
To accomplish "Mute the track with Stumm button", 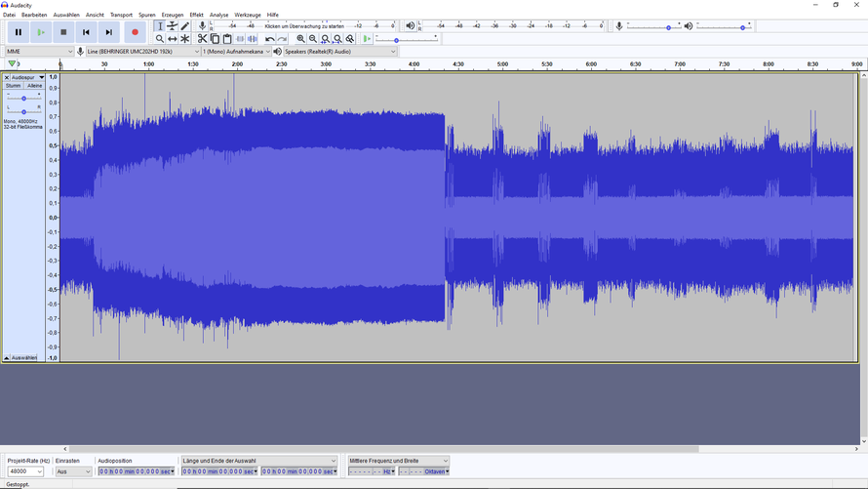I will tap(14, 86).
